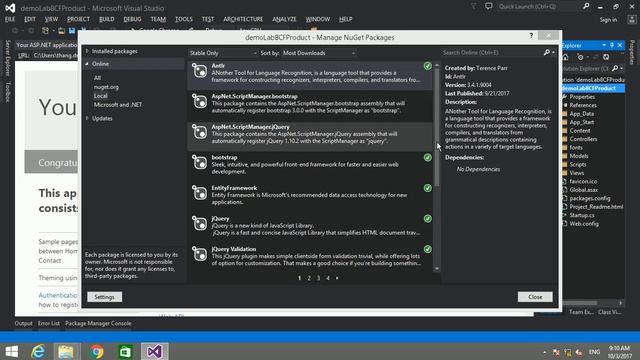Viewport: 640px width, 360px height.
Task: Click the Settings button
Action: point(104,297)
